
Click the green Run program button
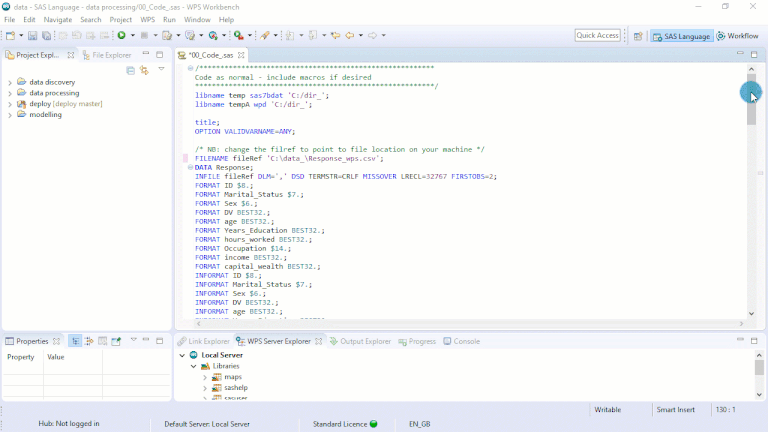click(120, 35)
